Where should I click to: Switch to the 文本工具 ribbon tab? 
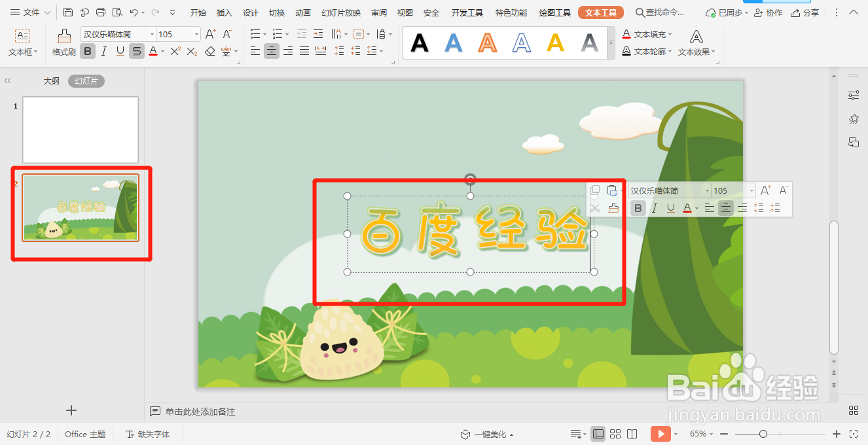tap(601, 12)
